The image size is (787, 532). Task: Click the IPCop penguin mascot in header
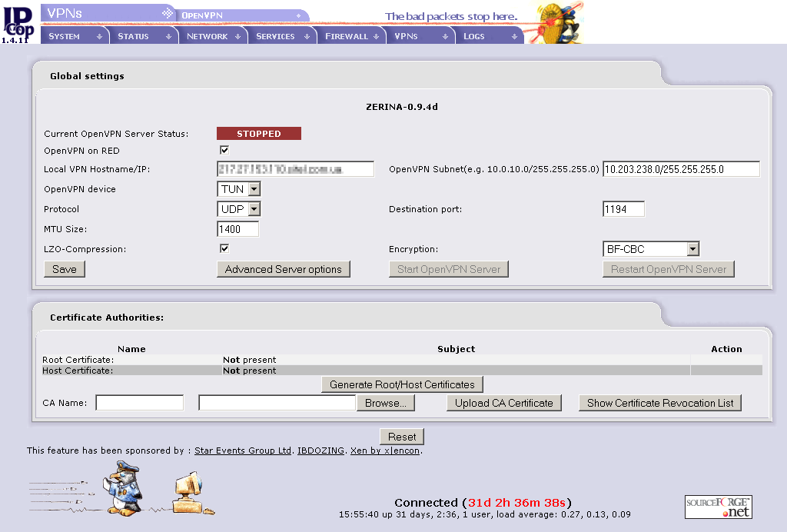[x=559, y=22]
